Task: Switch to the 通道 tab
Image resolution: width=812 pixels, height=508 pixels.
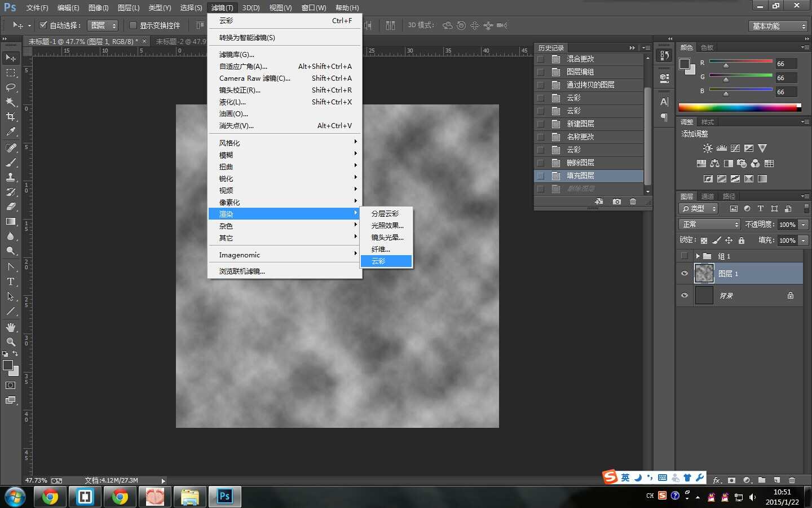Action: click(708, 196)
